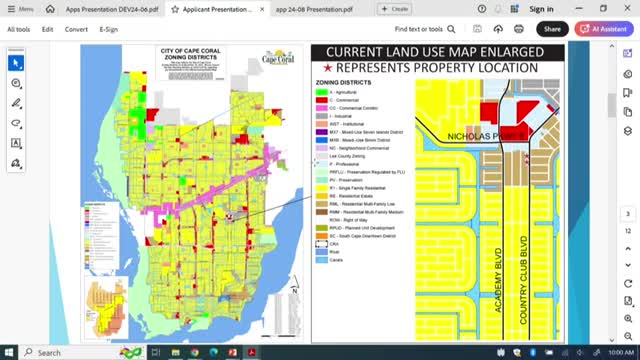Open the layers side panel icon
The height and width of the screenshot is (360, 640).
tap(628, 131)
